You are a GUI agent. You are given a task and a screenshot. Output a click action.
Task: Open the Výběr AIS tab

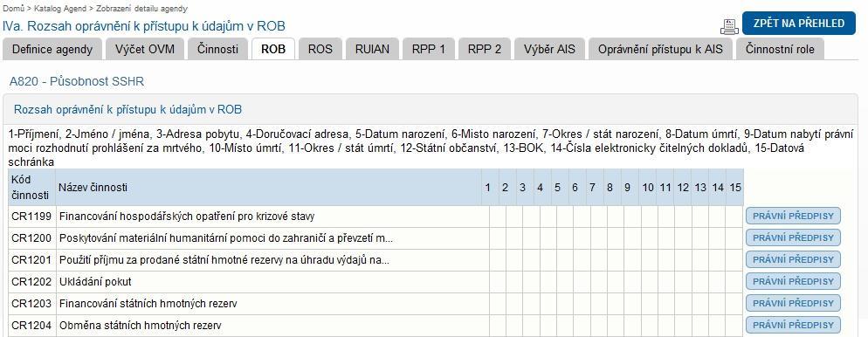click(549, 49)
